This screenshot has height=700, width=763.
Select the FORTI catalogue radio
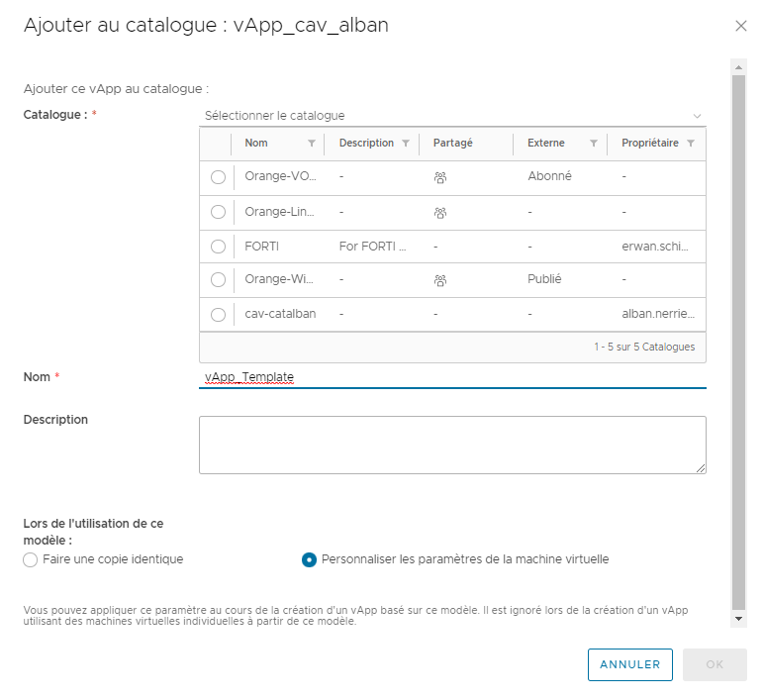[218, 247]
